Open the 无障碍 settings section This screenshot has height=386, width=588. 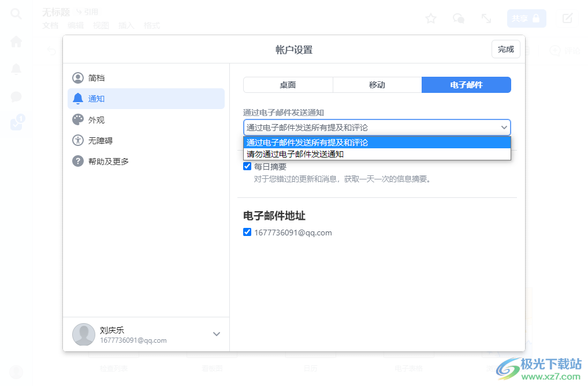[146, 141]
